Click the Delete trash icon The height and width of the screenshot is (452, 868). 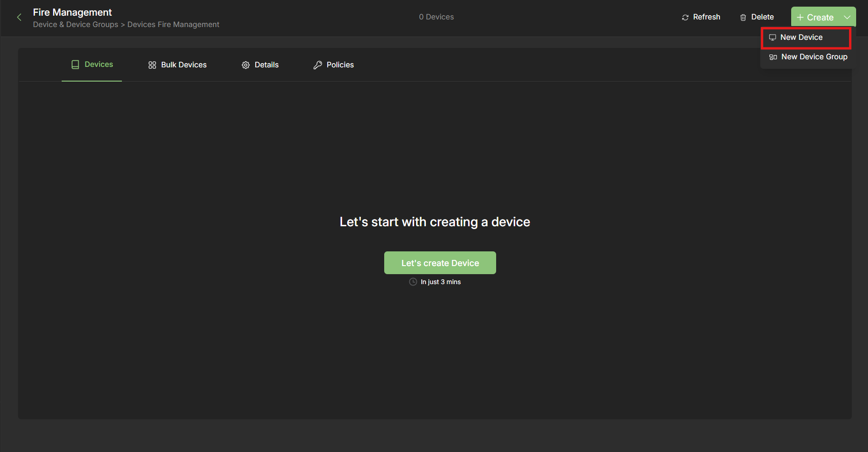[x=743, y=17]
